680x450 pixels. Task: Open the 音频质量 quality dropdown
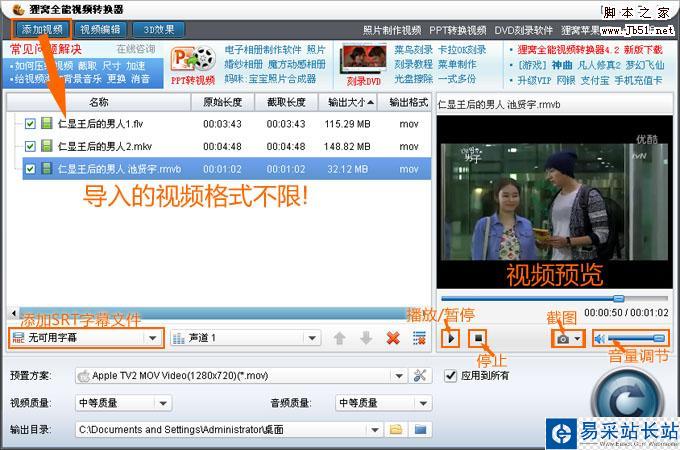pyautogui.click(x=384, y=403)
